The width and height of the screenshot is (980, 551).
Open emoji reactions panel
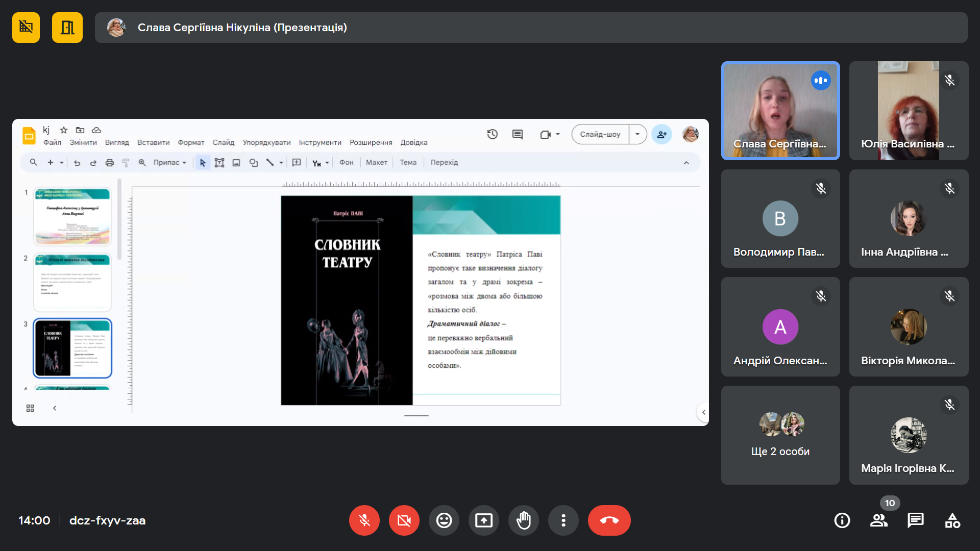pyautogui.click(x=444, y=520)
